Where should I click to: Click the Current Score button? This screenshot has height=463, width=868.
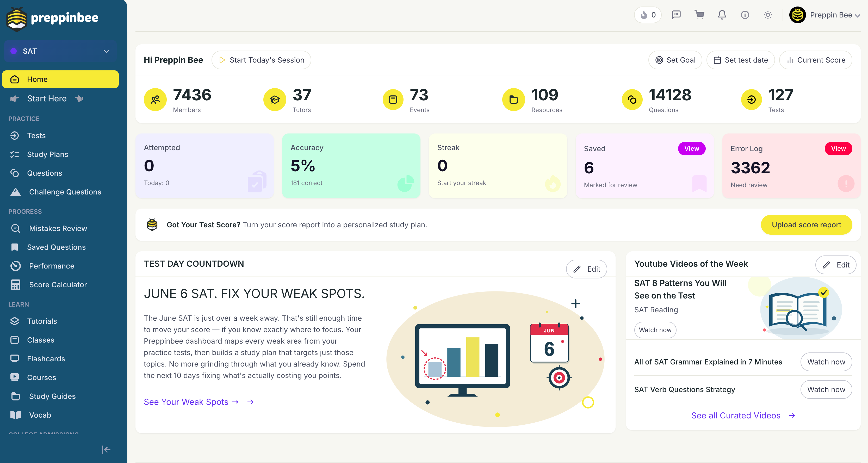(815, 60)
